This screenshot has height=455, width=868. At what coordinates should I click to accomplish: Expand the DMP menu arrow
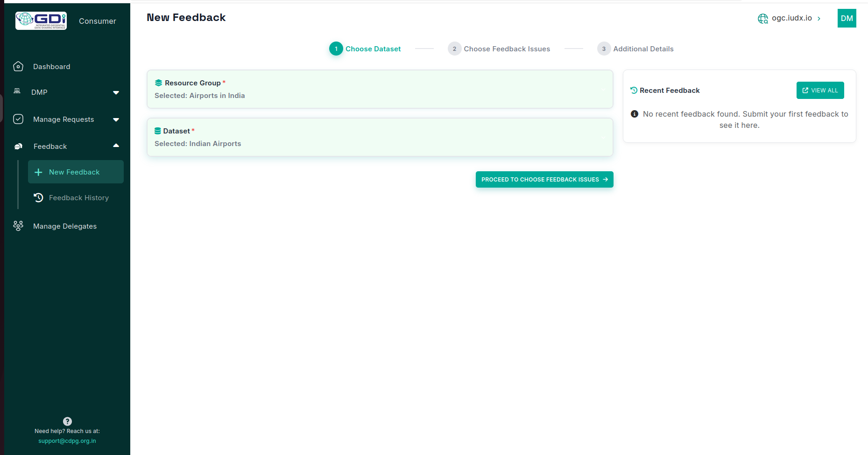[x=116, y=92]
